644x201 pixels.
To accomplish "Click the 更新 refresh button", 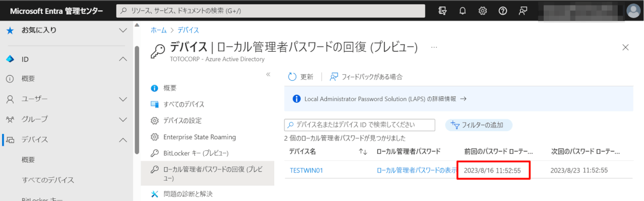I will 301,77.
